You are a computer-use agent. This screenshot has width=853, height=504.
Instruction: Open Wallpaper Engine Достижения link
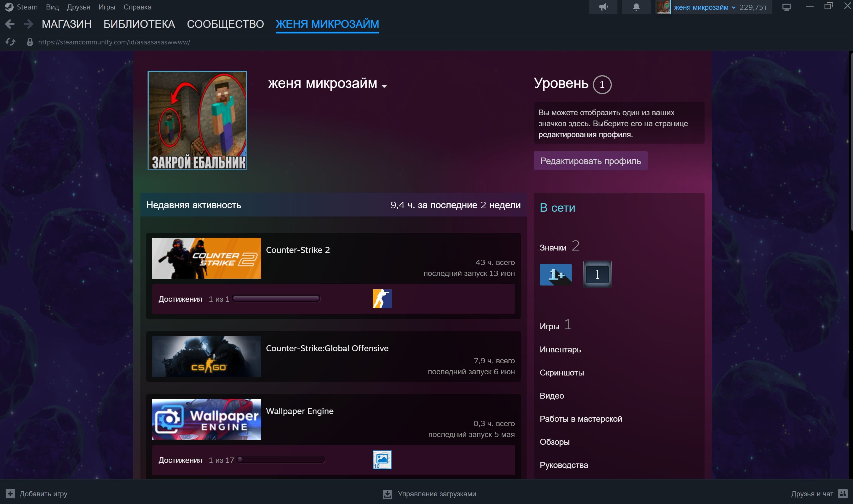coord(180,460)
